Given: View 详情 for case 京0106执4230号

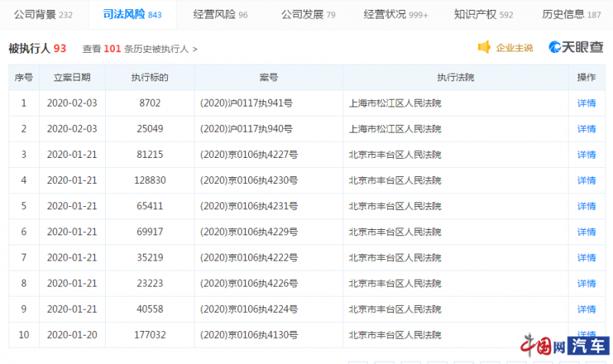Looking at the screenshot, I should click(586, 180).
